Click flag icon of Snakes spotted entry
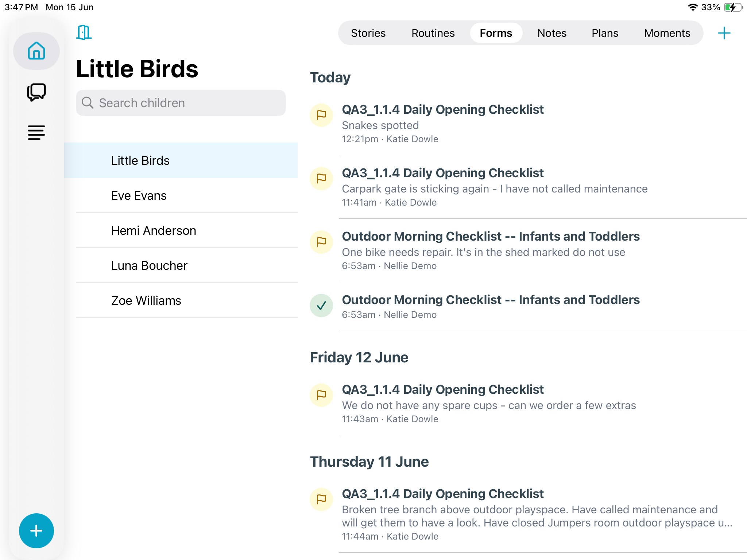Image resolution: width=747 pixels, height=560 pixels. [x=321, y=115]
